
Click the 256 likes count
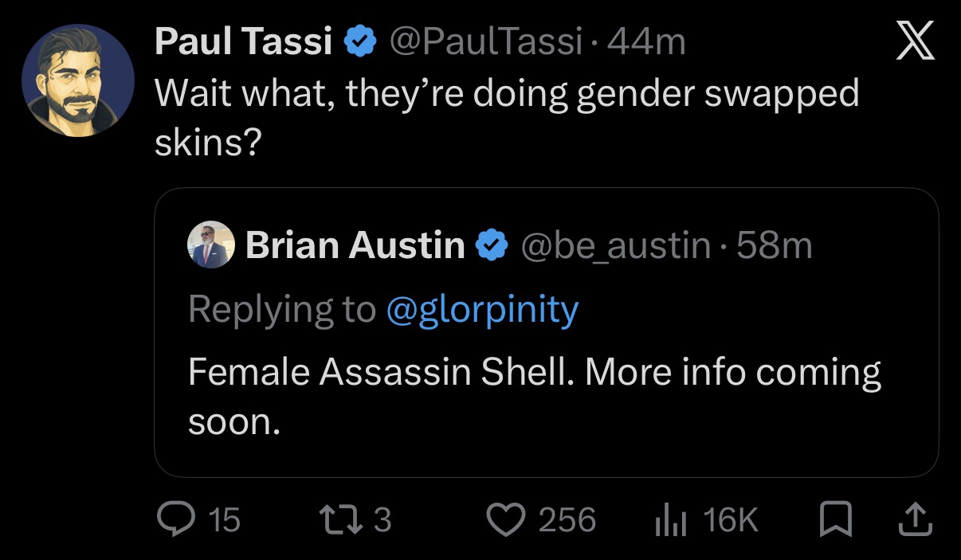click(567, 520)
